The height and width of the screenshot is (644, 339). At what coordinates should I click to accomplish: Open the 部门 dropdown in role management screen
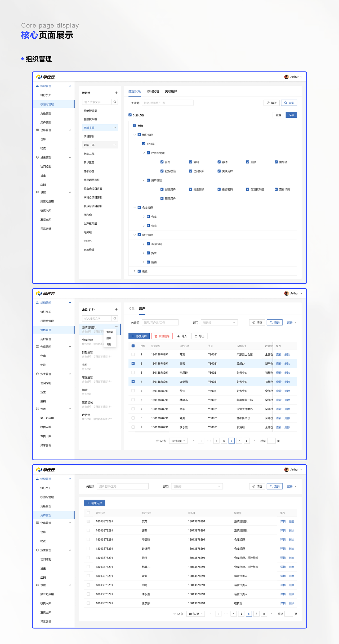tap(219, 323)
